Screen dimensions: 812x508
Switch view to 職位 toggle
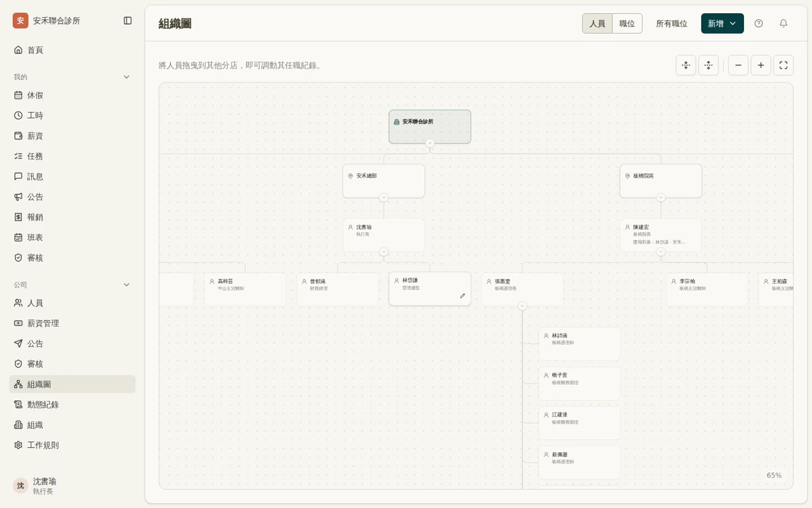pos(627,23)
